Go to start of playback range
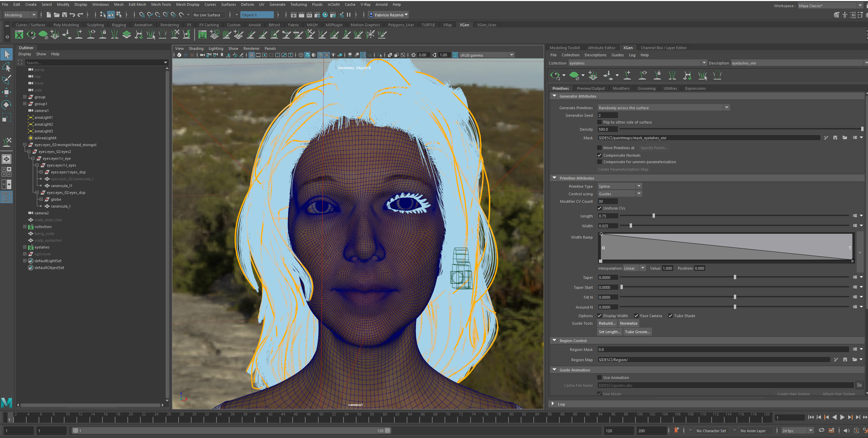This screenshot has height=438, width=868. pyautogui.click(x=811, y=417)
